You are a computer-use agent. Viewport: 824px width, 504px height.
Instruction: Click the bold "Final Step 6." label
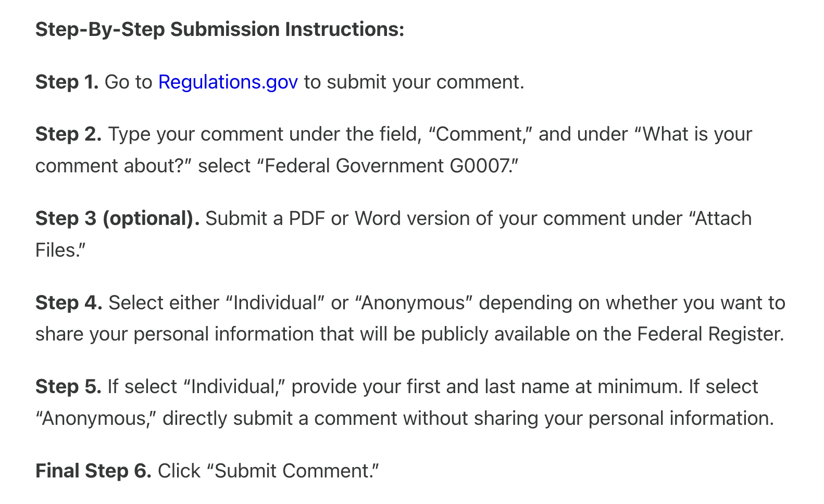click(93, 471)
